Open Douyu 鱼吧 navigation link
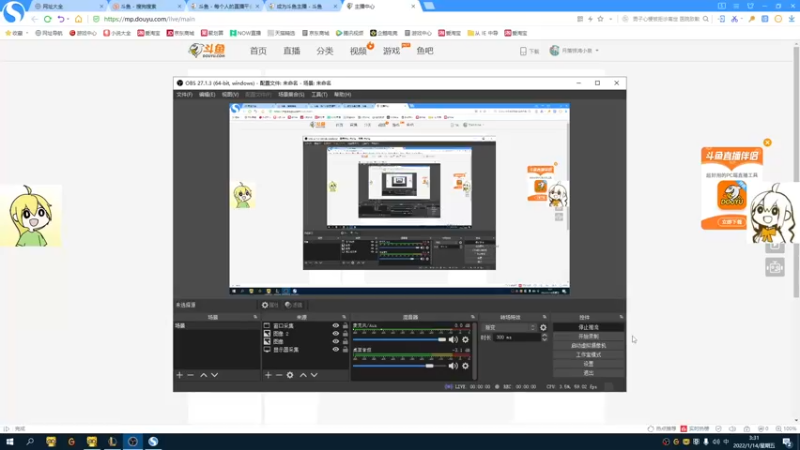This screenshot has width=800, height=450. click(424, 51)
